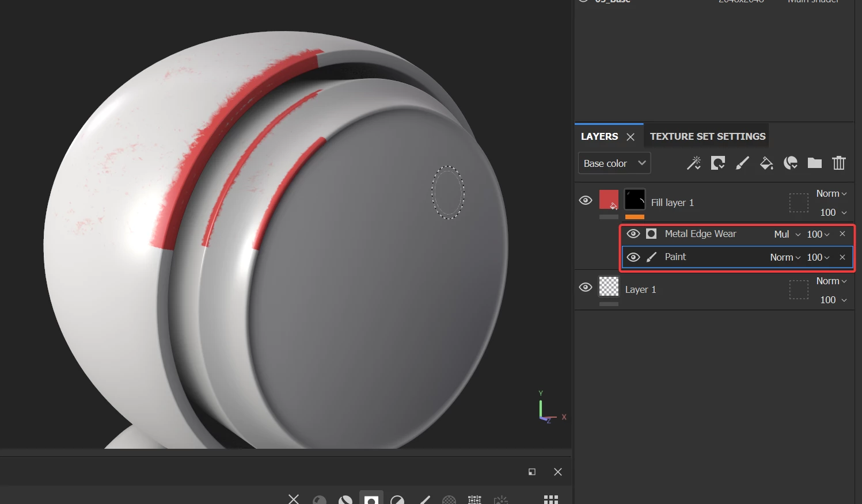This screenshot has height=504, width=862.
Task: Open the Fill layer 1 opacity dropdown
Action: [x=833, y=212]
